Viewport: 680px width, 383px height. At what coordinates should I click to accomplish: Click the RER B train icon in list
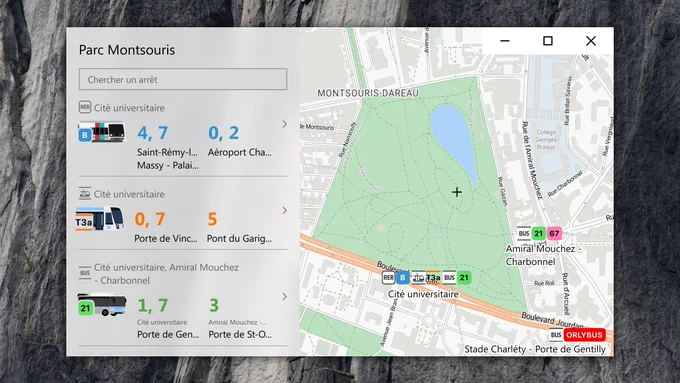[x=102, y=132]
